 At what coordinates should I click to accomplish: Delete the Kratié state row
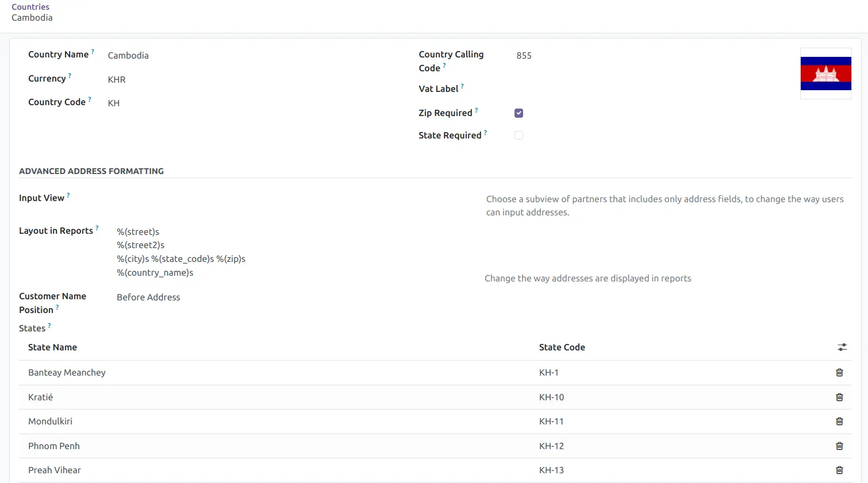click(839, 397)
